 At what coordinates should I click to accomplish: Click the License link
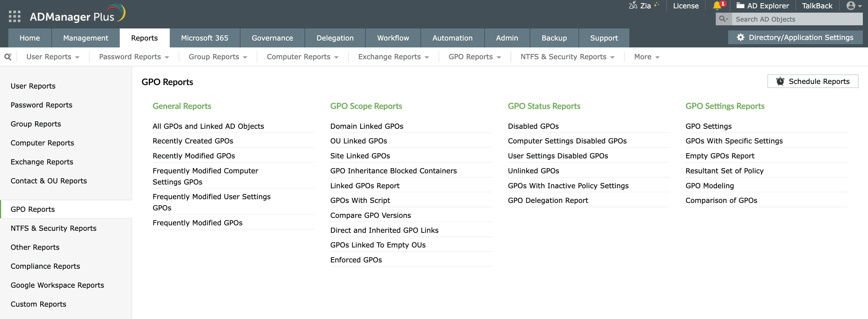coord(686,6)
